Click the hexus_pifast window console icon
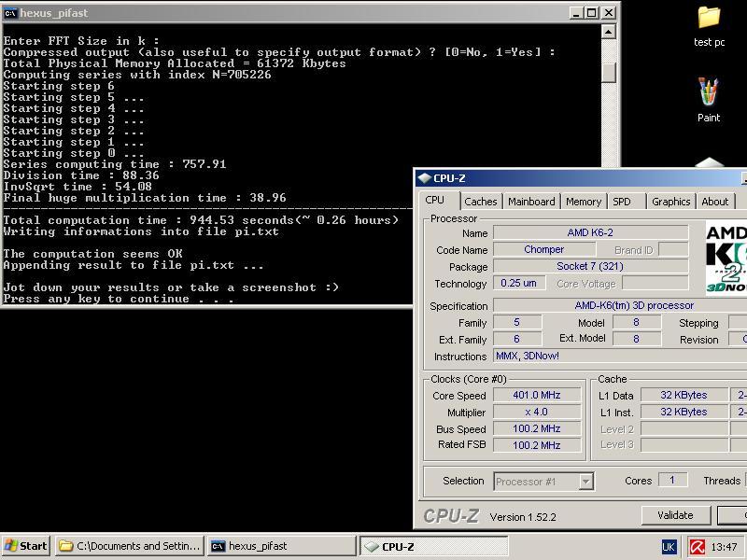This screenshot has height=560, width=747. point(10,13)
